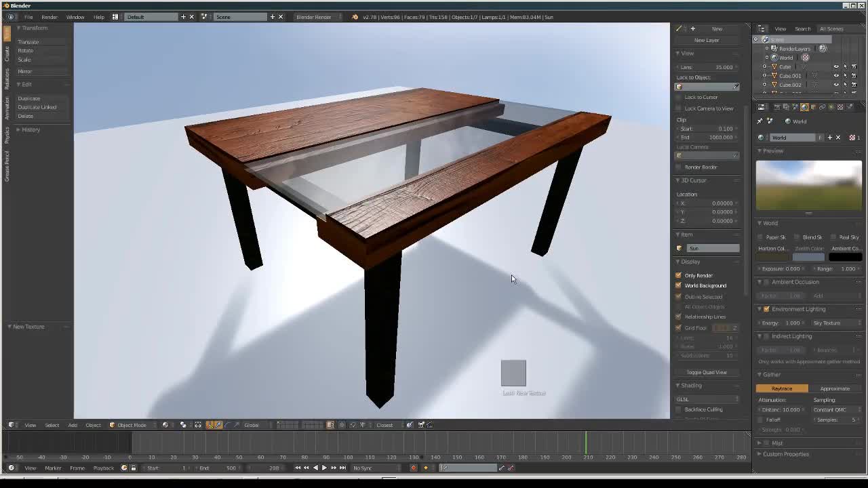Open the Render properties tab icon
The width and height of the screenshot is (868, 488).
[777, 107]
